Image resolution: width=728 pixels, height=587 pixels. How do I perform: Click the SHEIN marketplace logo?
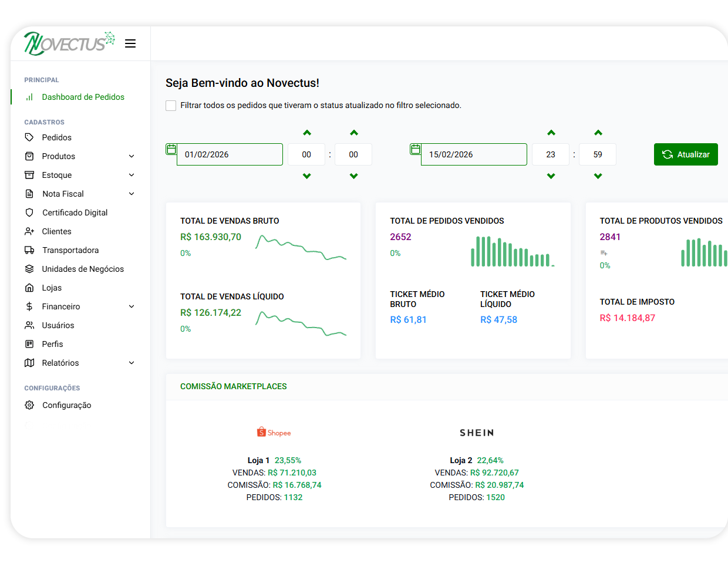[476, 433]
